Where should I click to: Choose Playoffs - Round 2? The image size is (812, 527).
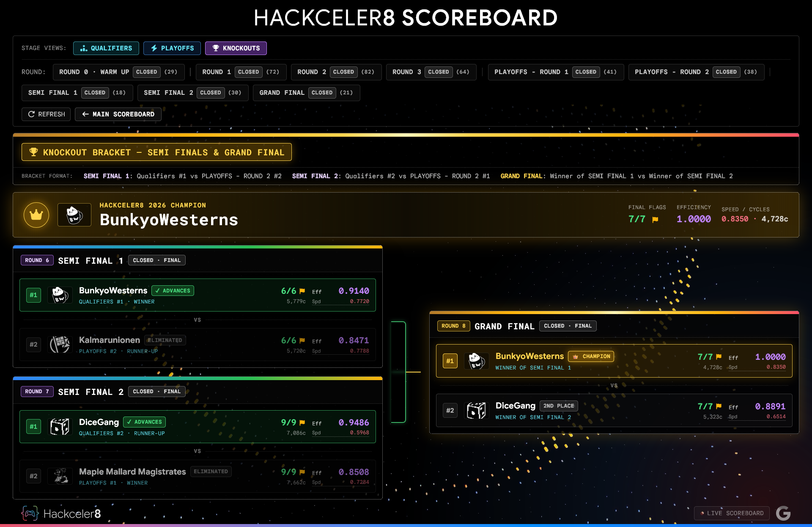pyautogui.click(x=696, y=72)
